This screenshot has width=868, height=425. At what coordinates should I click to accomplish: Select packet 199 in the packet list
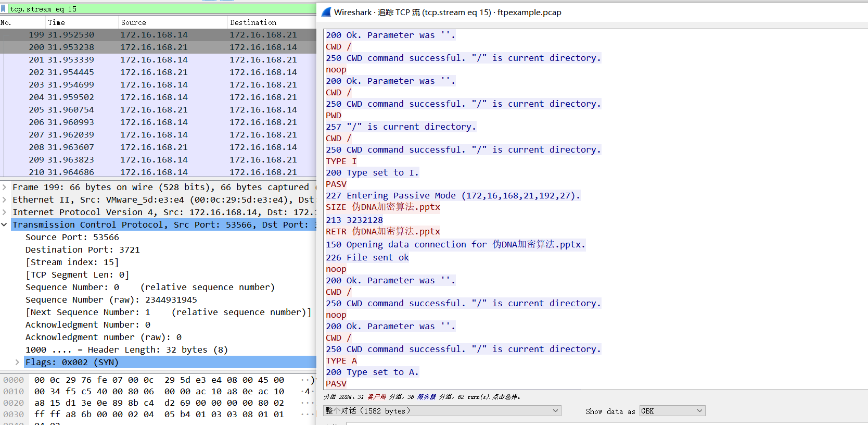click(158, 35)
